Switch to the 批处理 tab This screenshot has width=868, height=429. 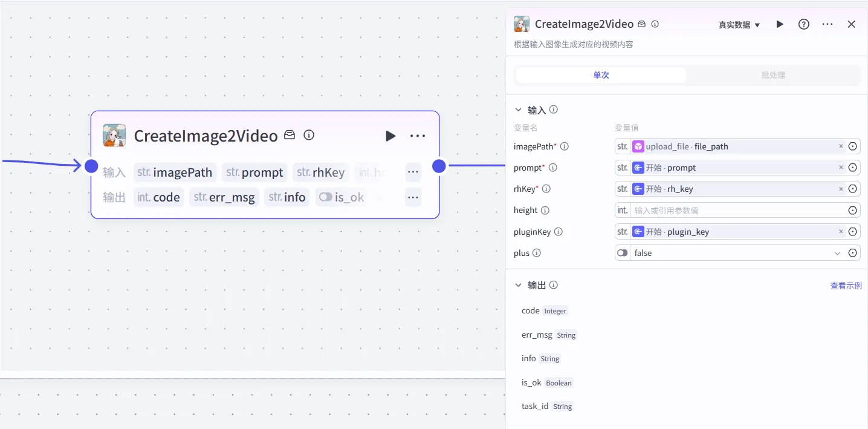(x=773, y=75)
